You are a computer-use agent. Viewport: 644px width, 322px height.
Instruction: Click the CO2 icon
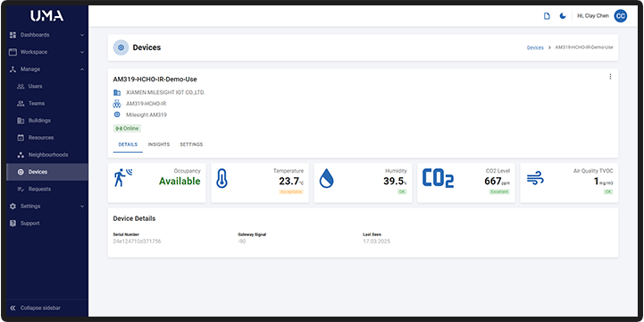click(x=438, y=179)
